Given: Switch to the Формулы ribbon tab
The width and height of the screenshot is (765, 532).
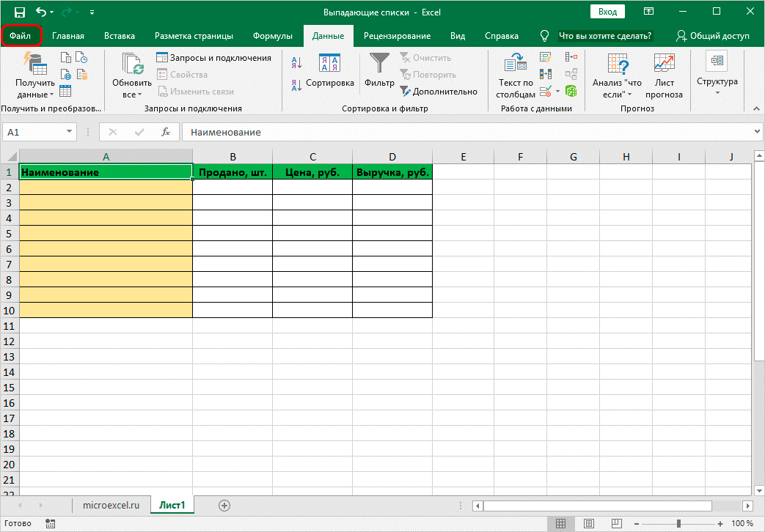Looking at the screenshot, I should click(272, 35).
